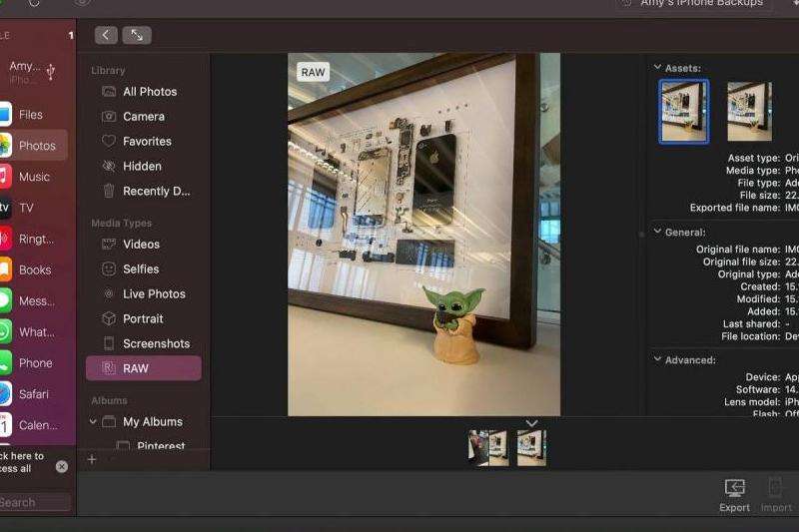Collapse the filmstrip with the down chevron
799x532 pixels.
[x=531, y=423]
